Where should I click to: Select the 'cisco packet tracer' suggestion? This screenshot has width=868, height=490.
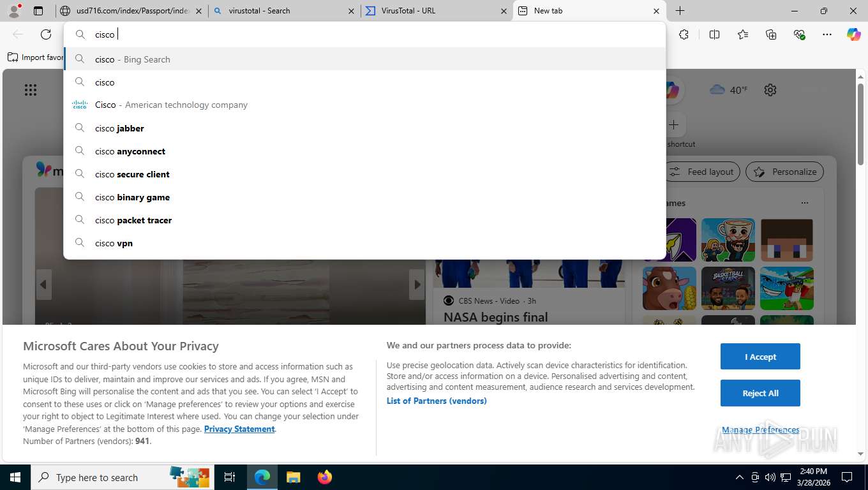tap(365, 220)
